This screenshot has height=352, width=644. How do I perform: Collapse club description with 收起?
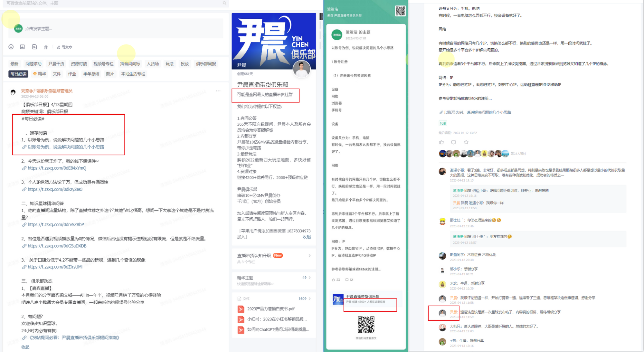click(307, 237)
